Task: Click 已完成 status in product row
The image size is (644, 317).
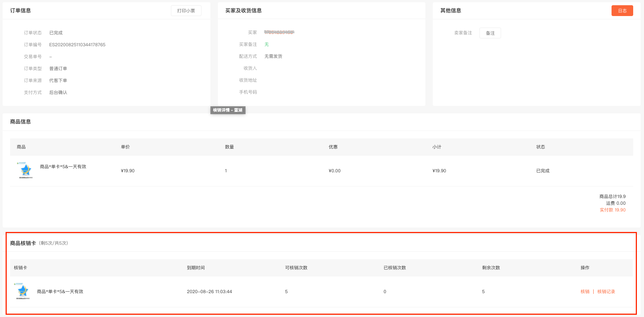Action: pyautogui.click(x=543, y=171)
